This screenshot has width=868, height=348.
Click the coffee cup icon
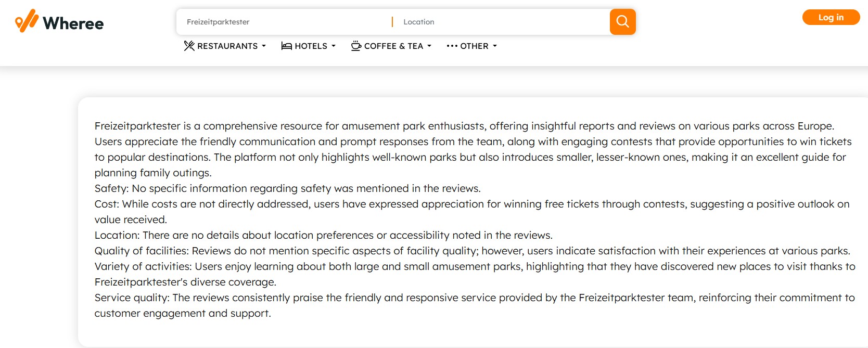point(356,46)
